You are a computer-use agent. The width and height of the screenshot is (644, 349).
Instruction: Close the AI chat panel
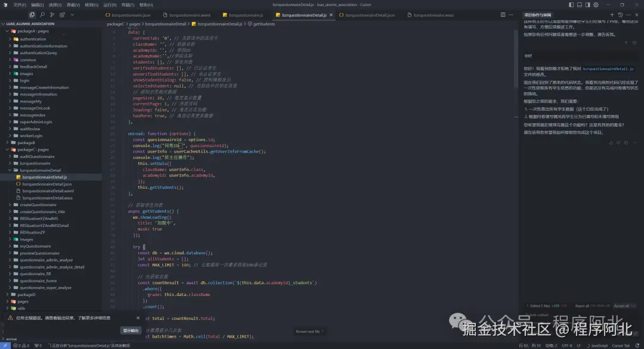(637, 15)
